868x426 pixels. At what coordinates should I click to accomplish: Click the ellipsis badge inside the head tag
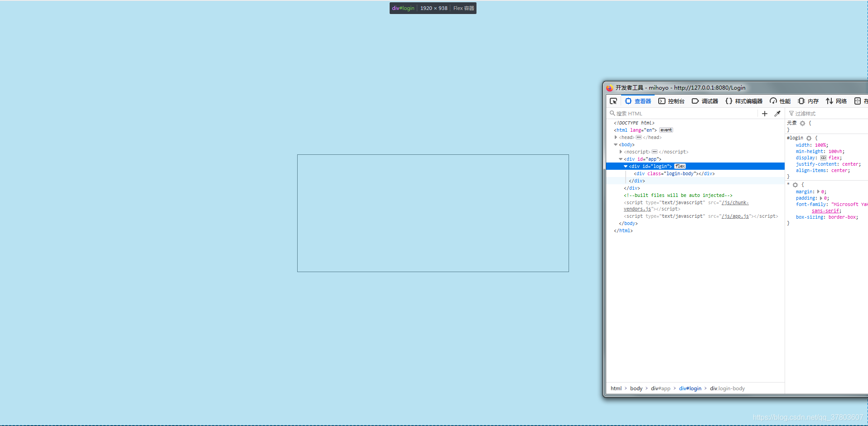pyautogui.click(x=639, y=137)
